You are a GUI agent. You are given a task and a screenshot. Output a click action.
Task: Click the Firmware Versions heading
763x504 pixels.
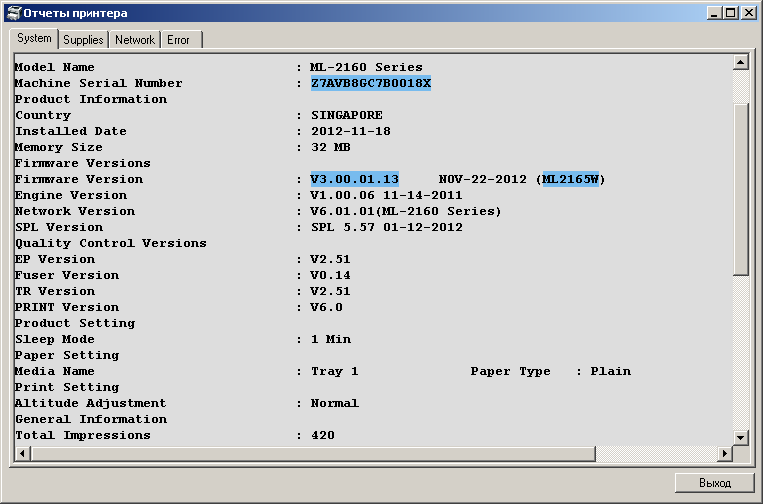point(83,163)
